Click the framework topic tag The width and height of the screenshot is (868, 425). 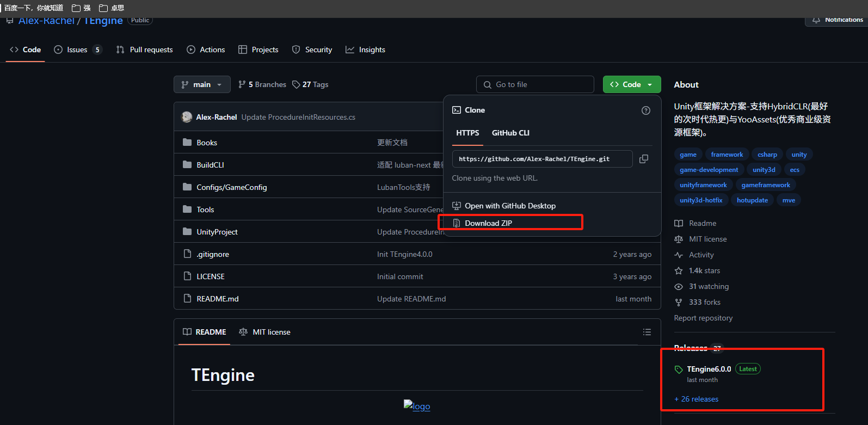[x=727, y=155]
